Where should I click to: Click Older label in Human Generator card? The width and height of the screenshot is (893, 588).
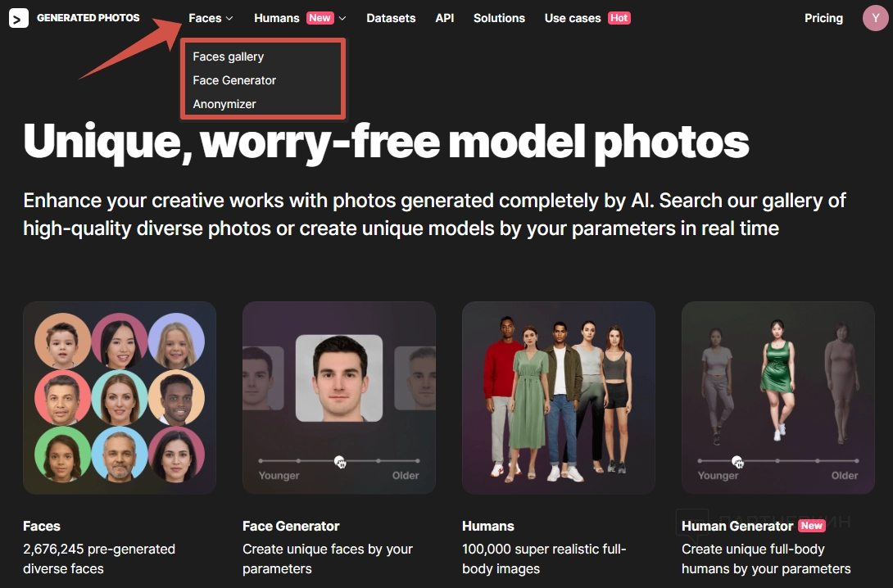pyautogui.click(x=844, y=475)
